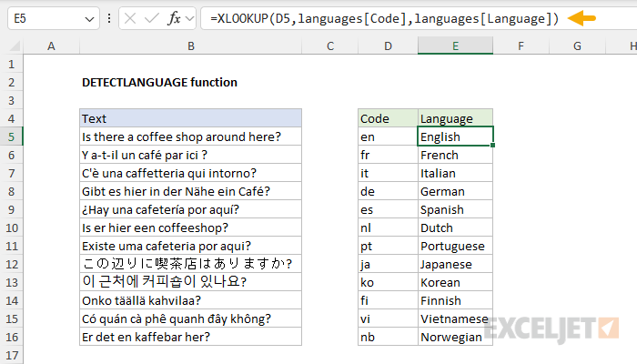Select column D header
Image resolution: width=637 pixels, height=364 pixels.
388,45
